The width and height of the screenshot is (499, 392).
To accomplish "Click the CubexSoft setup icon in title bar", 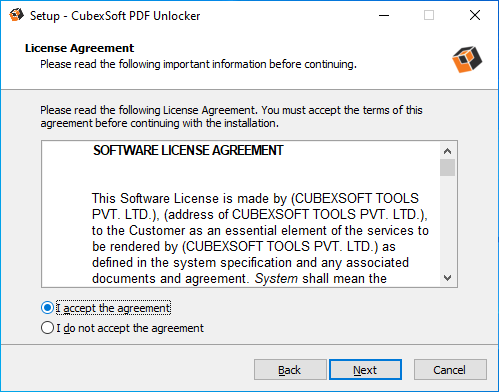I will tap(16, 15).
